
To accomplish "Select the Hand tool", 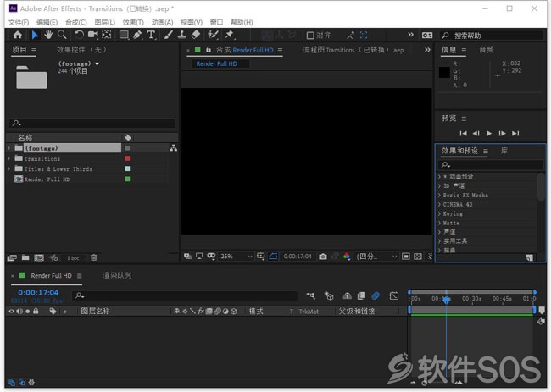I will click(x=48, y=35).
